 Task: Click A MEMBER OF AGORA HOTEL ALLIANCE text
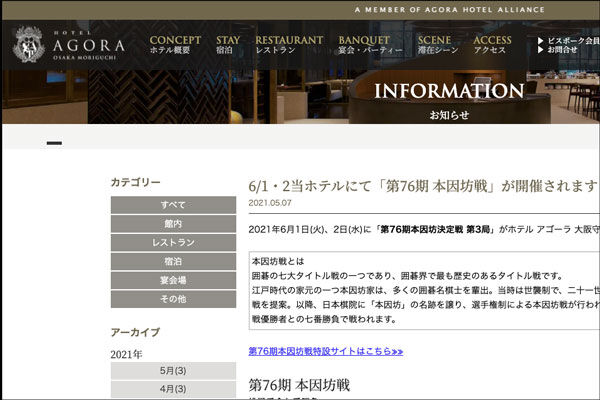click(450, 10)
